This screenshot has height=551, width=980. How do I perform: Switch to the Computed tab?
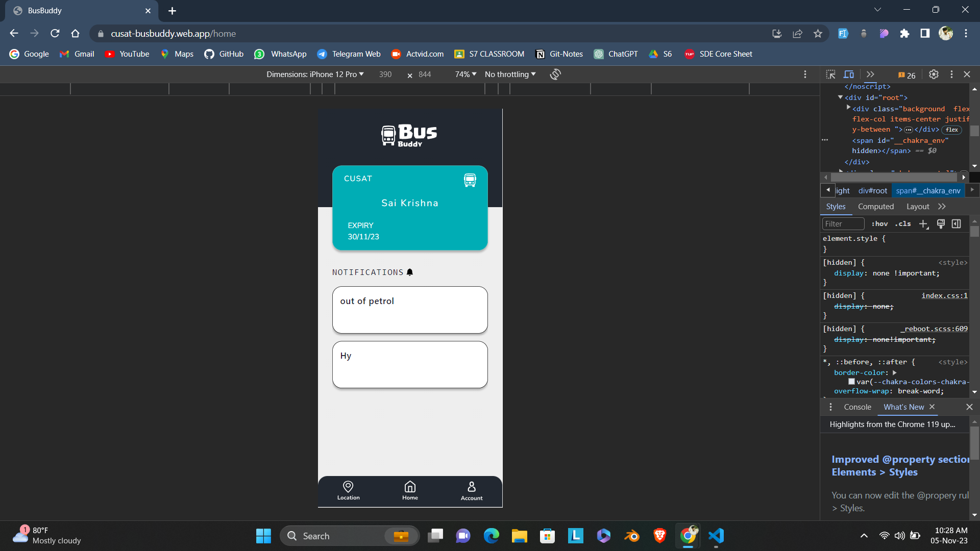[875, 207]
